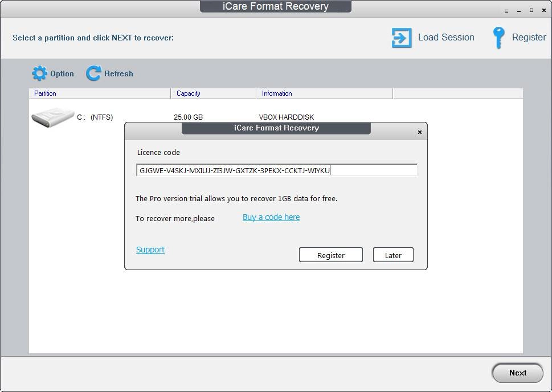Viewport: 552px width, 392px height.
Task: Open the main window menu icon
Action: click(x=506, y=11)
